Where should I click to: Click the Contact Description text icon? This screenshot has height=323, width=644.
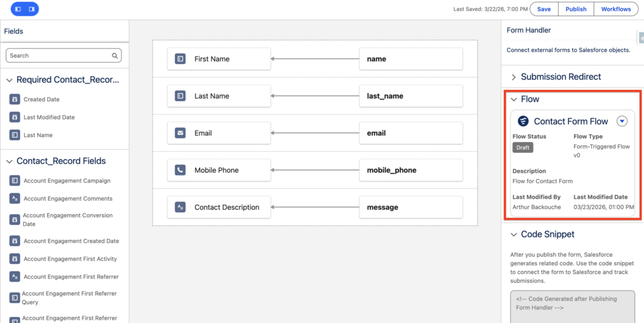point(180,207)
